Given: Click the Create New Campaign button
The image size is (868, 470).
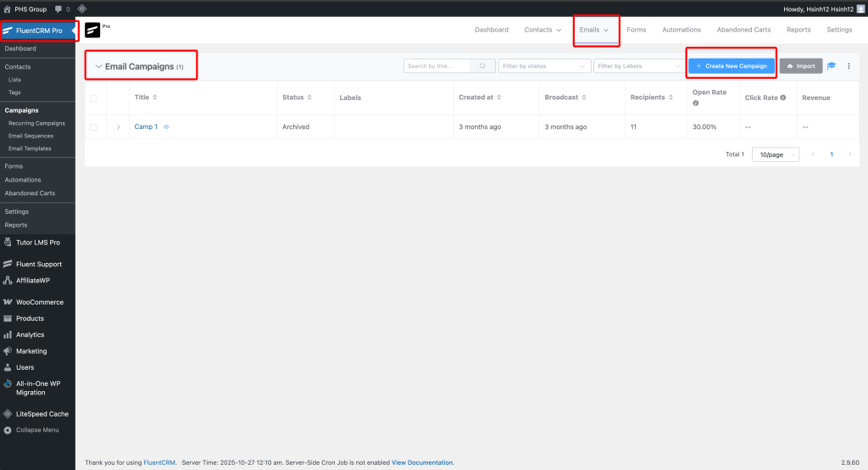Looking at the screenshot, I should pos(731,66).
